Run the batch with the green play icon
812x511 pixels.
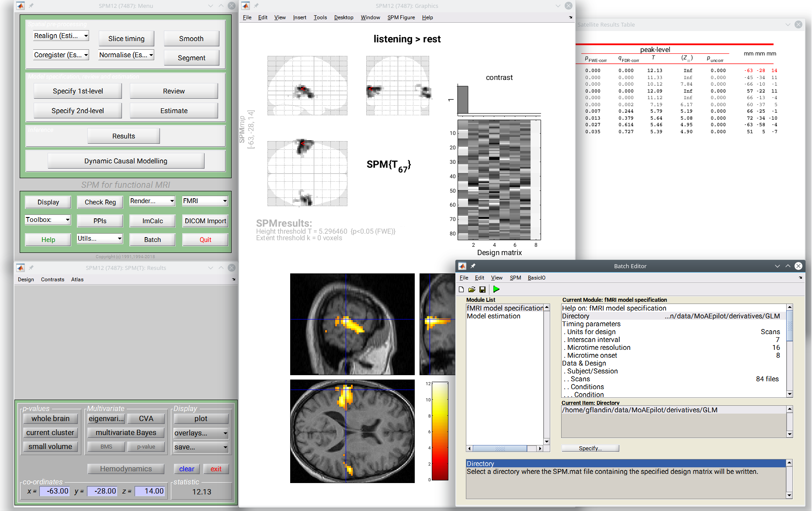point(496,289)
